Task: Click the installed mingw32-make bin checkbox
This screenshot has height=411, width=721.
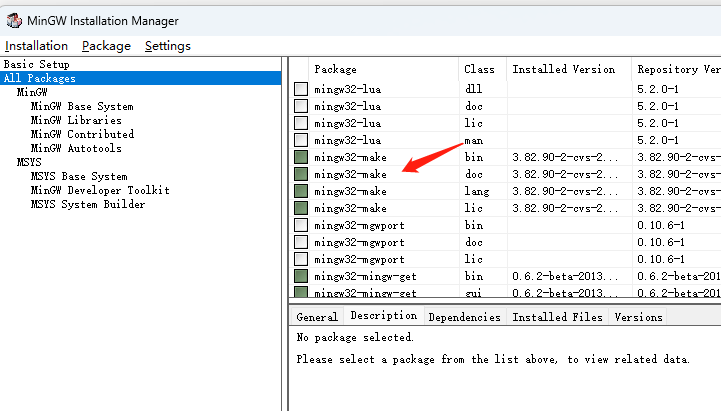Action: click(301, 157)
